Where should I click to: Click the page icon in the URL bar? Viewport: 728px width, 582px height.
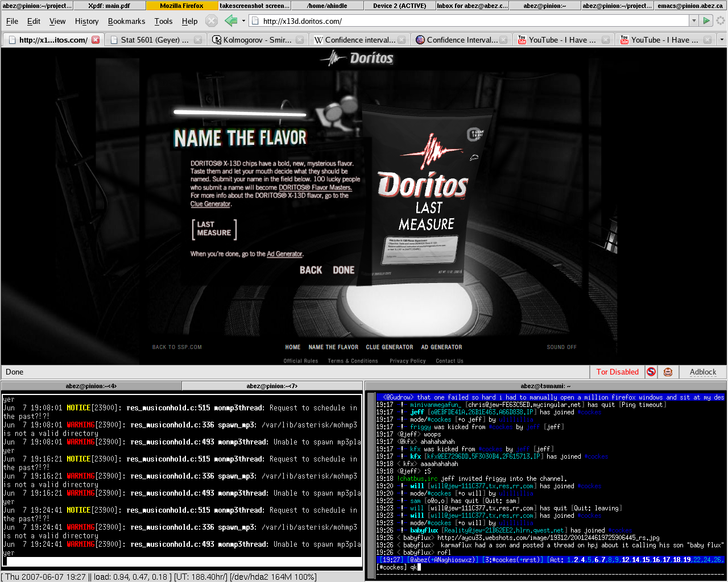[x=255, y=21]
